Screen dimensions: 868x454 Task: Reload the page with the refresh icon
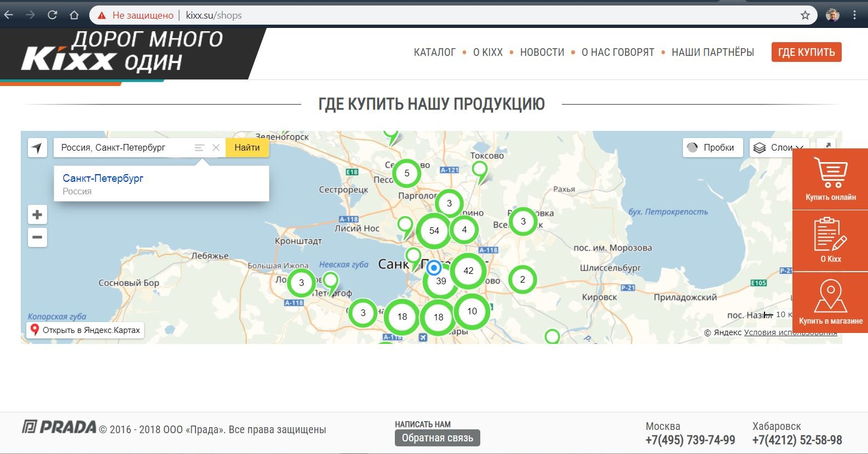tap(52, 15)
